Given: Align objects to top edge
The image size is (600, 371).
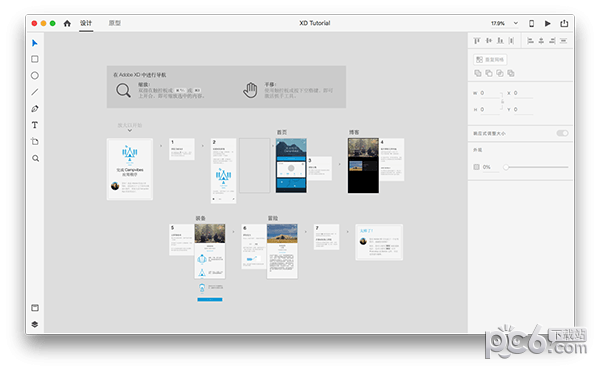Looking at the screenshot, I should click(x=477, y=41).
